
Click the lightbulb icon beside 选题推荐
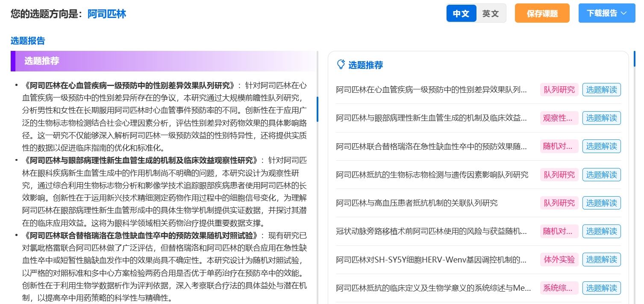pyautogui.click(x=341, y=65)
